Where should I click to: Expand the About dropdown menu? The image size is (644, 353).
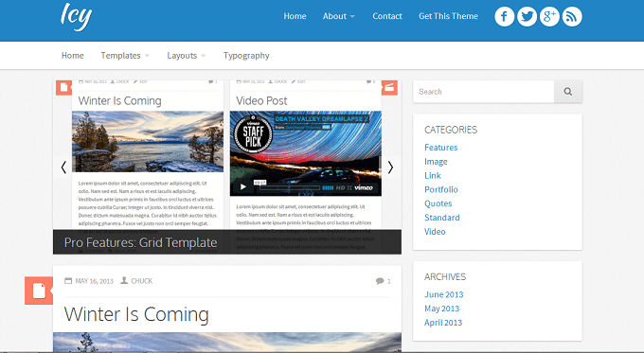click(338, 16)
